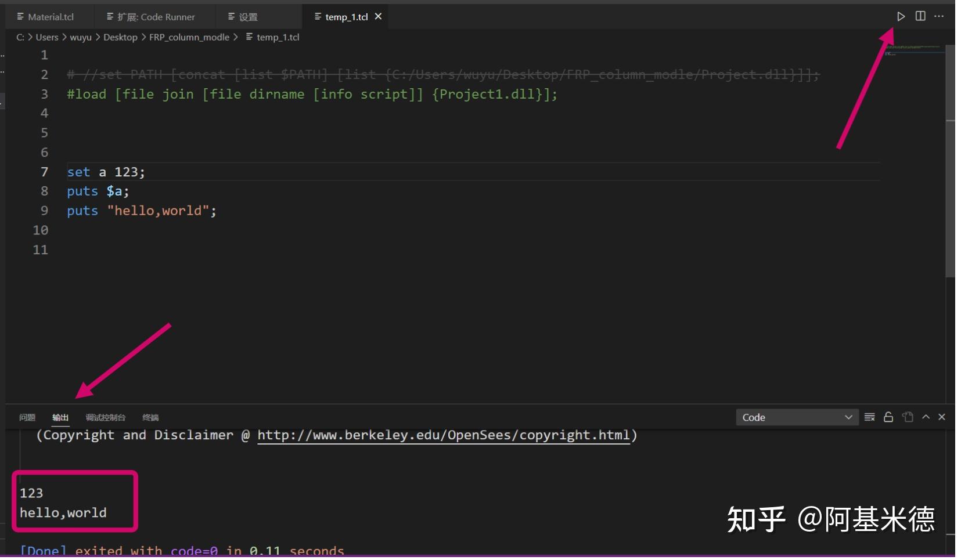Clear the output panel contents

(869, 417)
